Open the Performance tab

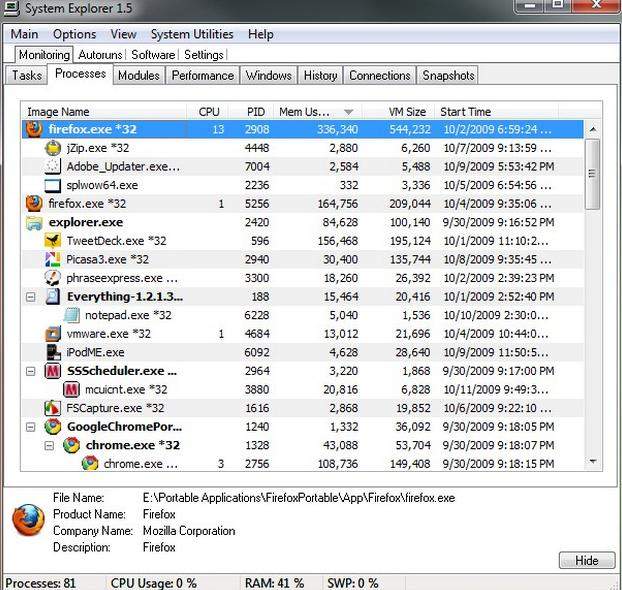tap(203, 75)
